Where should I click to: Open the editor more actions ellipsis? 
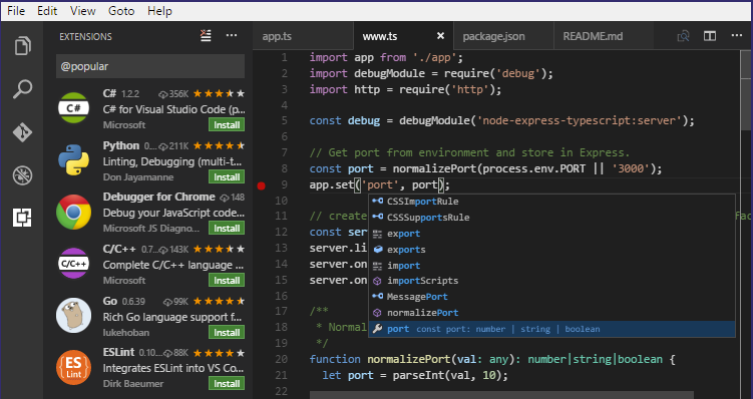737,36
